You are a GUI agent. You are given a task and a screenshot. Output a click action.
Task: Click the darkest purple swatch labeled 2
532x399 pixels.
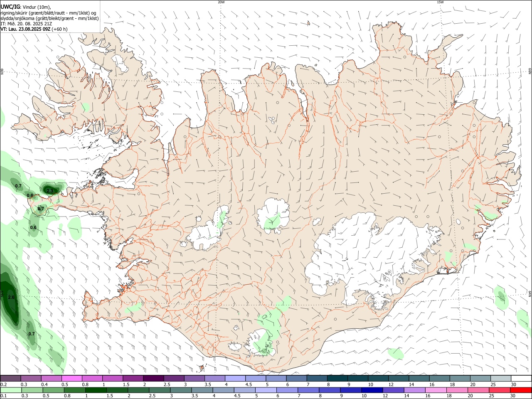(x=153, y=379)
